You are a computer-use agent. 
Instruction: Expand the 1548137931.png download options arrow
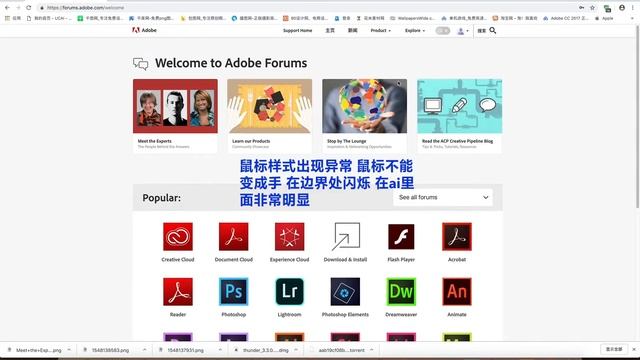(x=220, y=350)
